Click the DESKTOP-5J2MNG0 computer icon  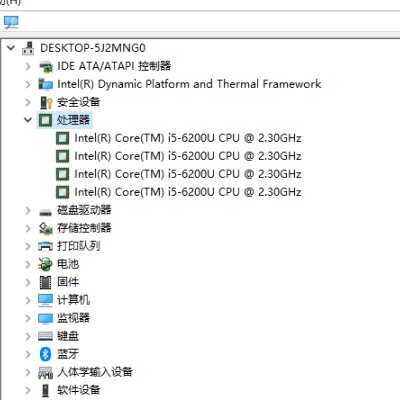coord(28,48)
